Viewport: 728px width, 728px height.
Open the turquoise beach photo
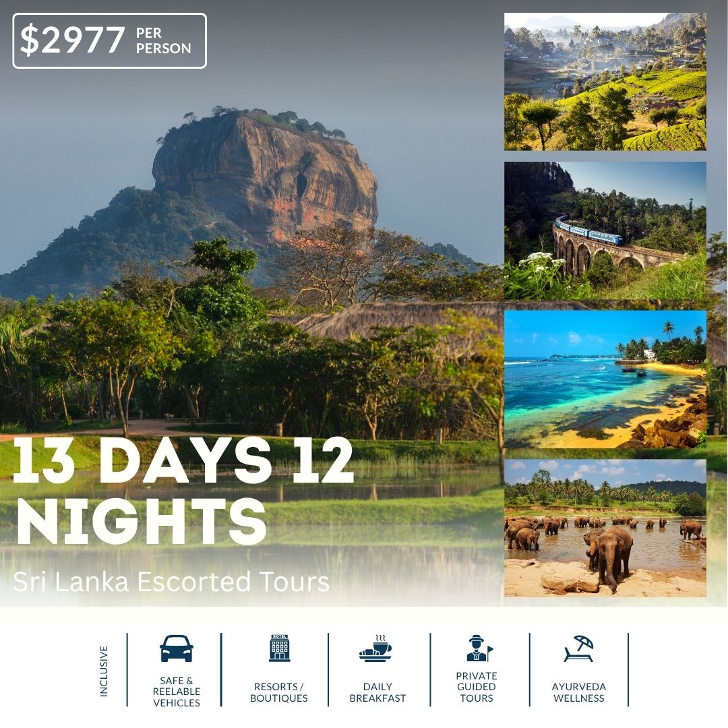click(605, 380)
